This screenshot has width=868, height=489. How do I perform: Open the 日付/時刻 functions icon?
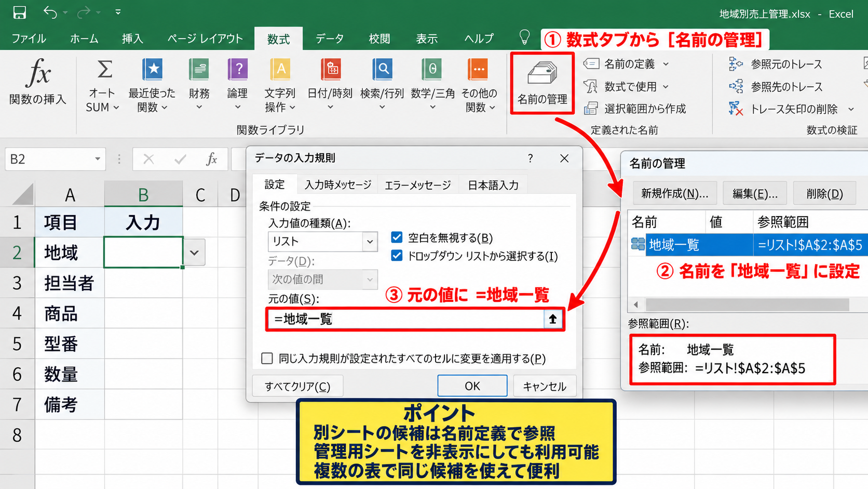click(x=330, y=69)
